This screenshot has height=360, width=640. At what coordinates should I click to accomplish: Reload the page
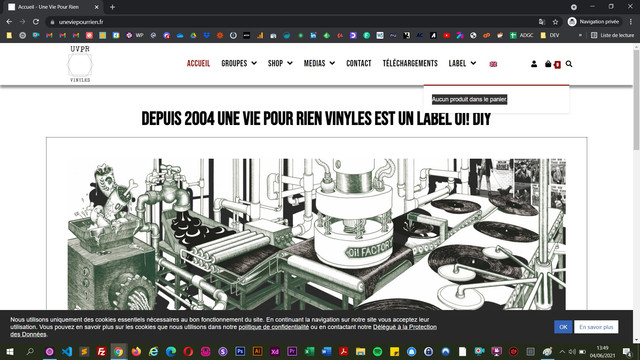36,22
